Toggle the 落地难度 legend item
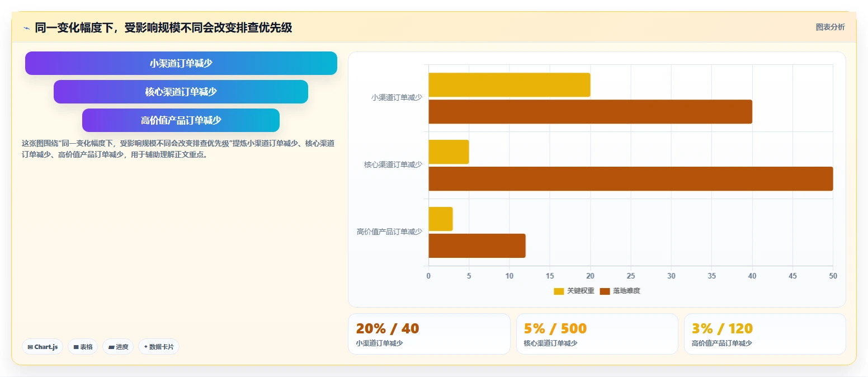The image size is (868, 377). tap(620, 291)
